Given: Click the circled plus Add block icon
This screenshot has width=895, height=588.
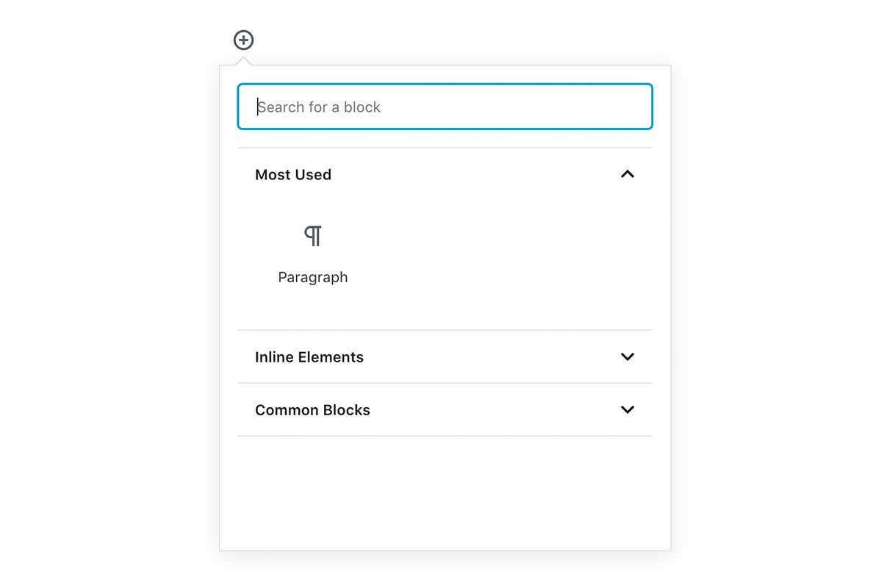Looking at the screenshot, I should (244, 40).
